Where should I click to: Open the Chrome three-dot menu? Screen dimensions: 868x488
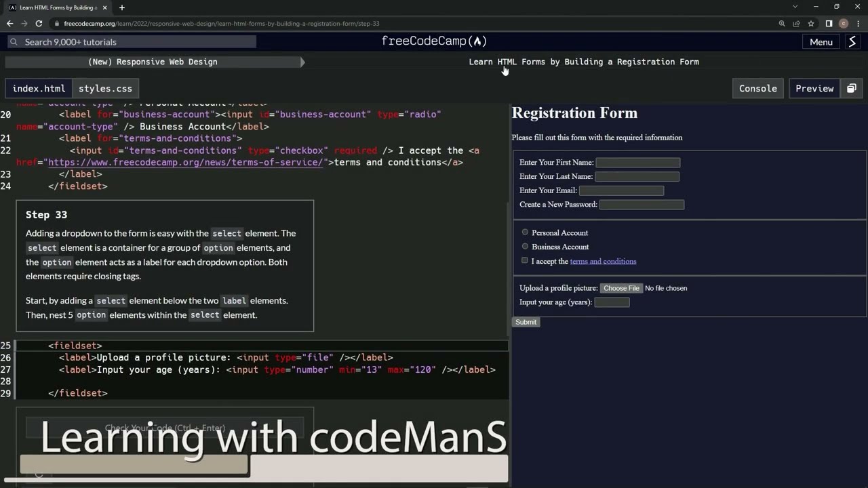(x=858, y=24)
